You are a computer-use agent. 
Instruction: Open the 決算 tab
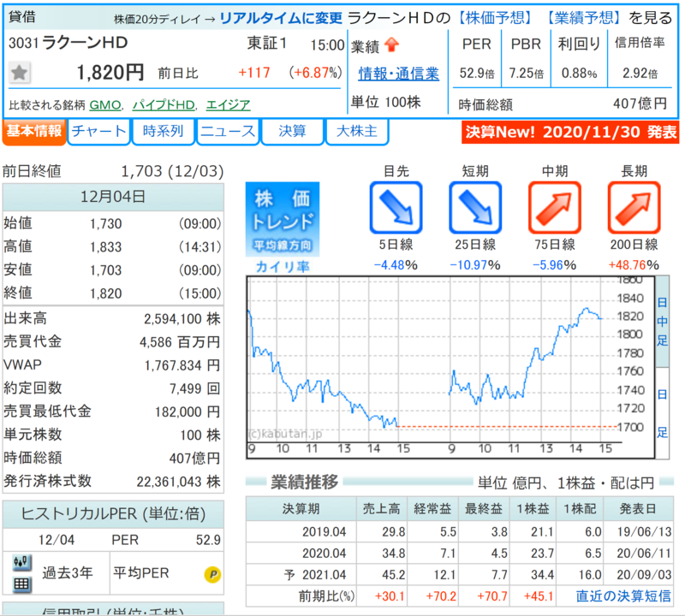point(292,132)
